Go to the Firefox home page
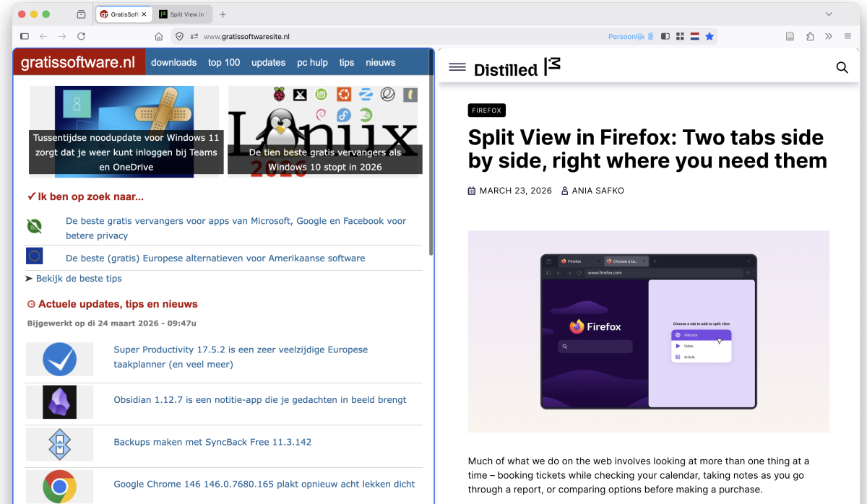 159,36
